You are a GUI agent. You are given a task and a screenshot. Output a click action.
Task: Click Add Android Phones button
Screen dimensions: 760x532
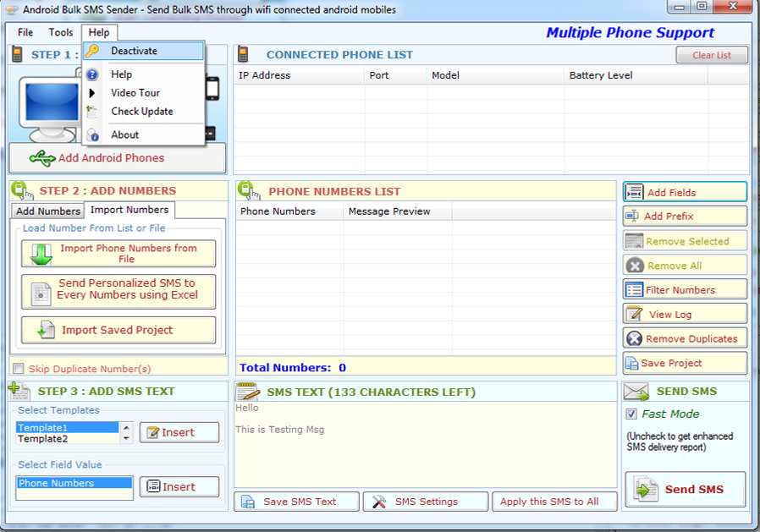pos(118,158)
